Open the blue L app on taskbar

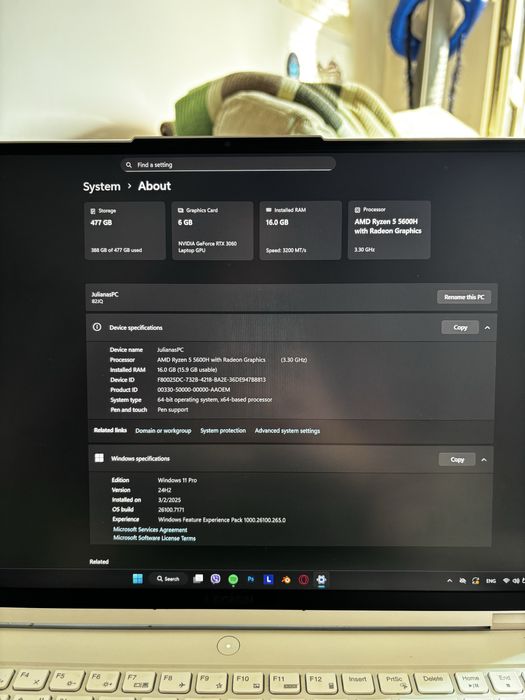point(268,579)
